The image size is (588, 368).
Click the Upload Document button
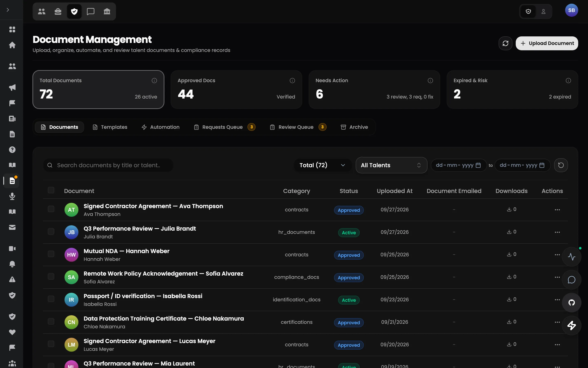tap(547, 43)
